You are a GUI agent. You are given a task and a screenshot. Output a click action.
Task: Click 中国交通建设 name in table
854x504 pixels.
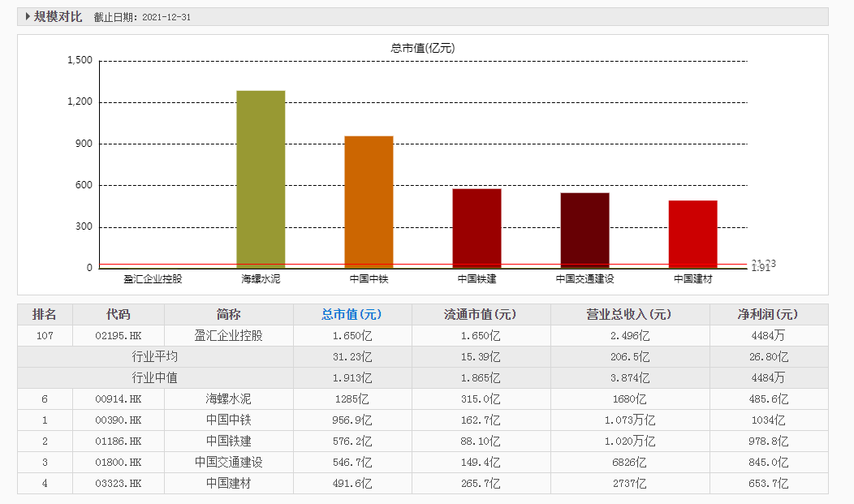coord(228,463)
